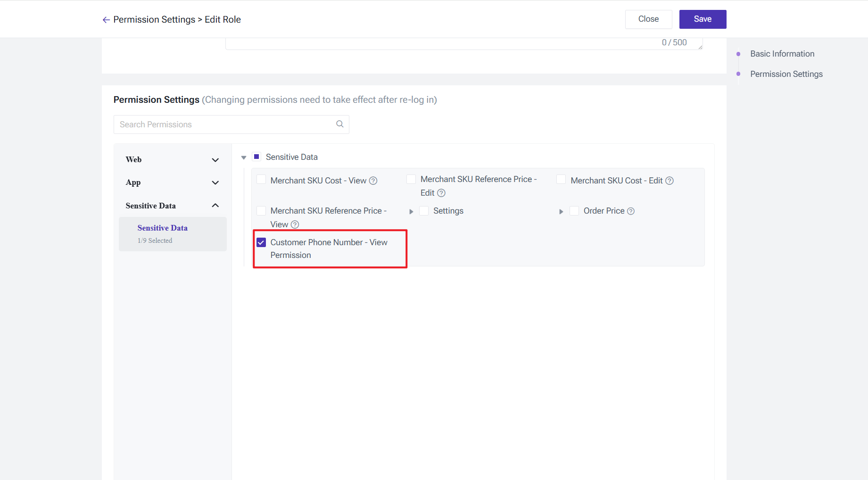Click the search magnifier icon
The width and height of the screenshot is (868, 480).
339,124
